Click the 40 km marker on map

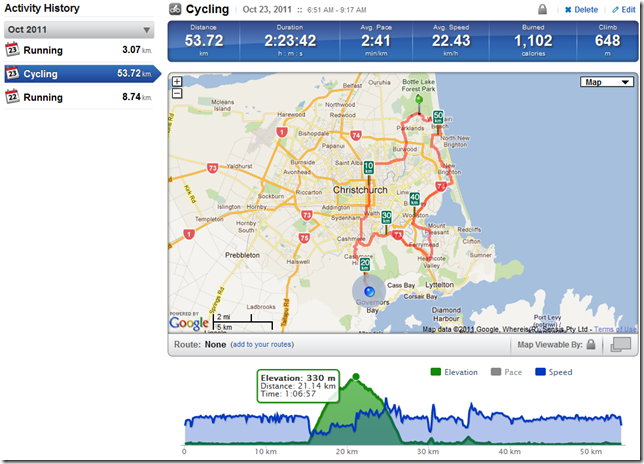(x=415, y=199)
